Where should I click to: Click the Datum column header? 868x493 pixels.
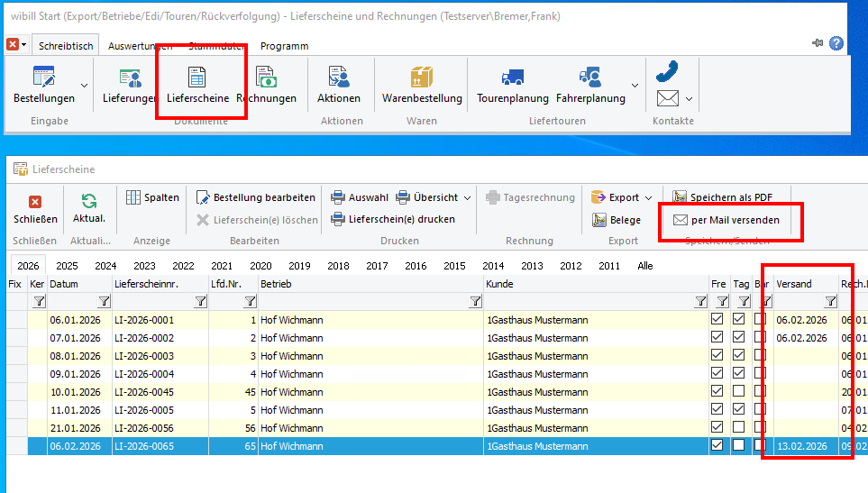79,284
